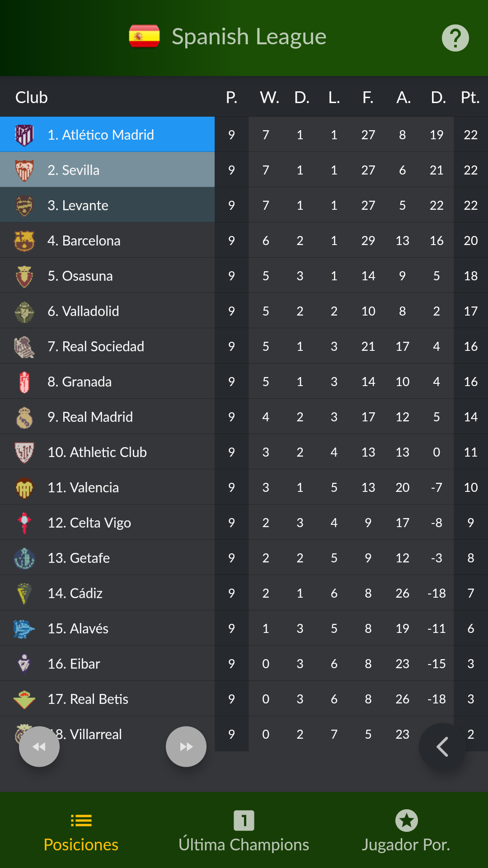Screen dimensions: 488x868
Task: Collapse panel with the left chevron button
Action: [442, 746]
